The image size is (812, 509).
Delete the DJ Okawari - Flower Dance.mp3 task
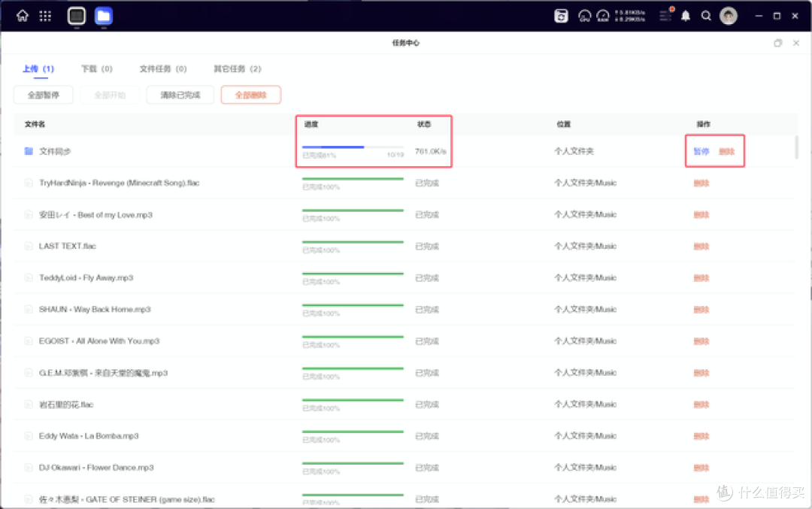[x=701, y=468]
